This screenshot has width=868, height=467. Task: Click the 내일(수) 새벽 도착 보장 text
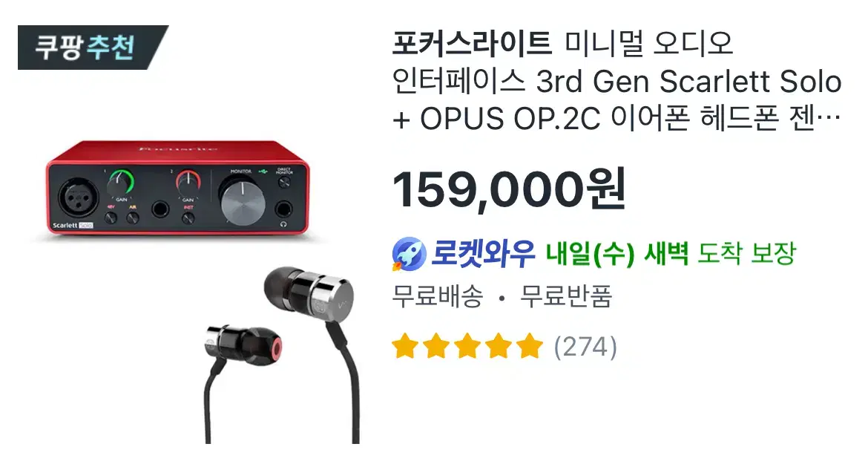click(x=671, y=254)
